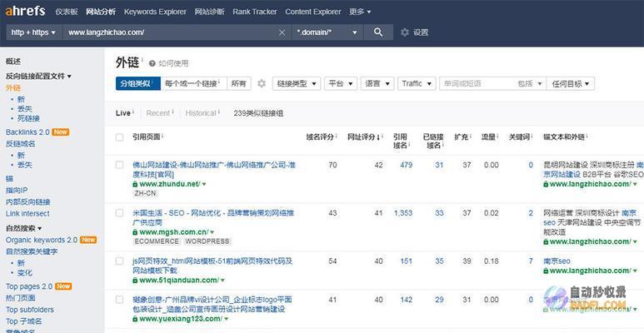Click the New badge beside Backlinks 2.0
644x333 pixels.
60,132
